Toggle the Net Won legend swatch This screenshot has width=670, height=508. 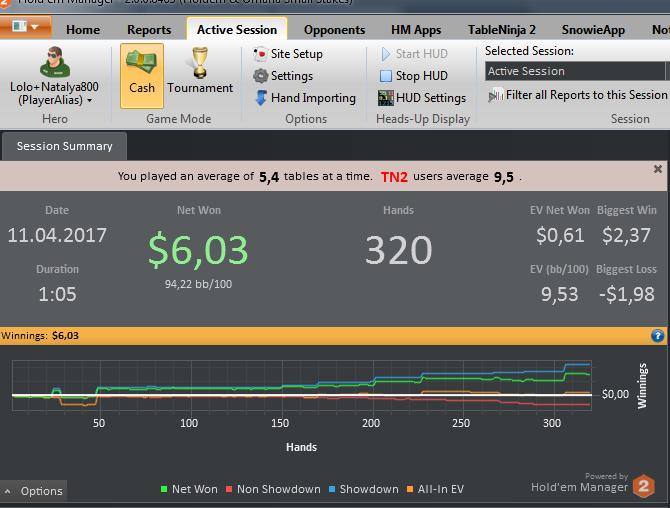(164, 489)
